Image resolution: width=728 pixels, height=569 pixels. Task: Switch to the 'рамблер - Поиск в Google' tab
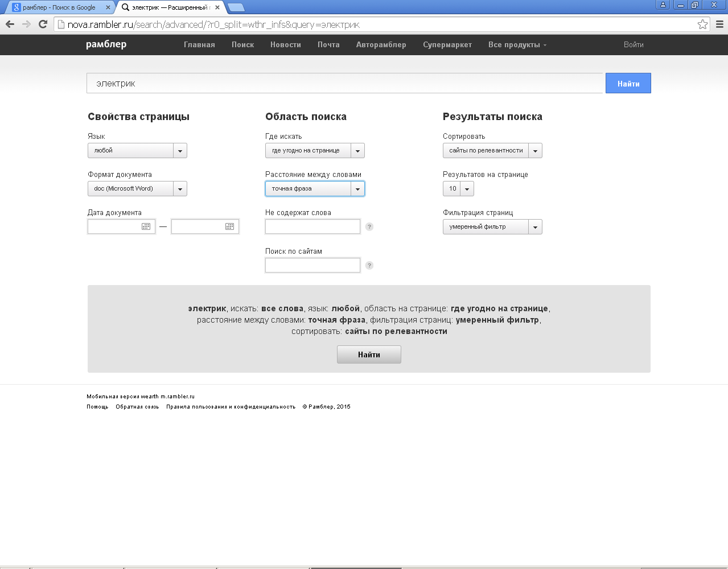pos(59,7)
